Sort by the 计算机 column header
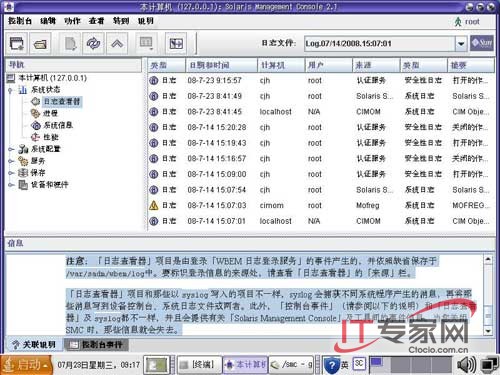The width and height of the screenshot is (500, 375). [x=281, y=65]
